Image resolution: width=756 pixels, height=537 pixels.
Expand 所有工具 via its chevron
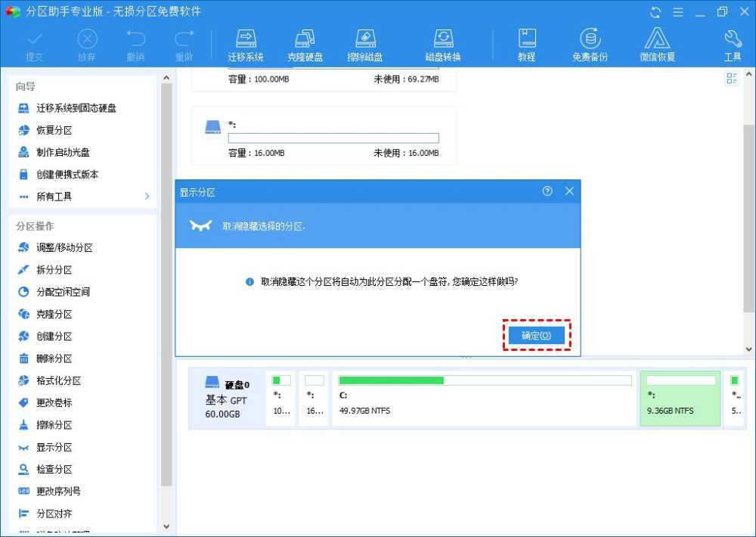(x=147, y=196)
